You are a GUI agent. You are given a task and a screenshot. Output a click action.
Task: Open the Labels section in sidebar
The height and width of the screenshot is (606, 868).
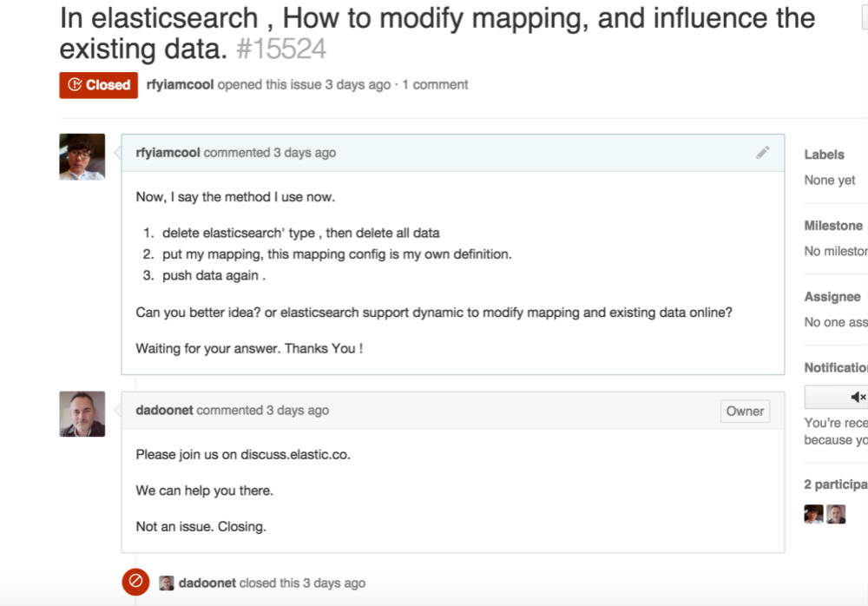click(x=824, y=155)
